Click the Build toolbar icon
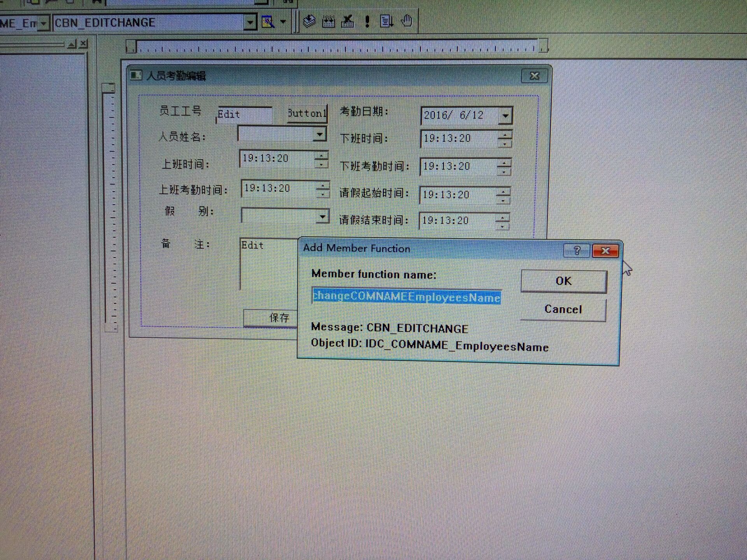Image resolution: width=747 pixels, height=560 pixels. tap(328, 21)
